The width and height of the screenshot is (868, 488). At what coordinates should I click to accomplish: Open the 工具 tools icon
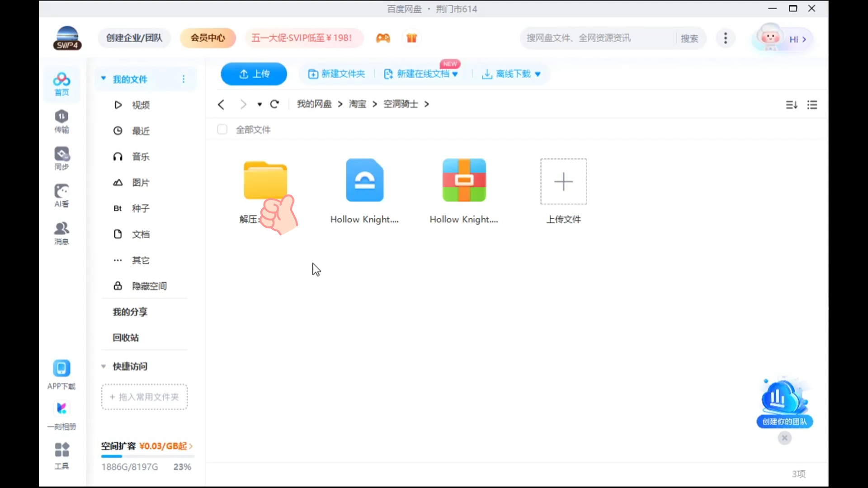click(62, 456)
